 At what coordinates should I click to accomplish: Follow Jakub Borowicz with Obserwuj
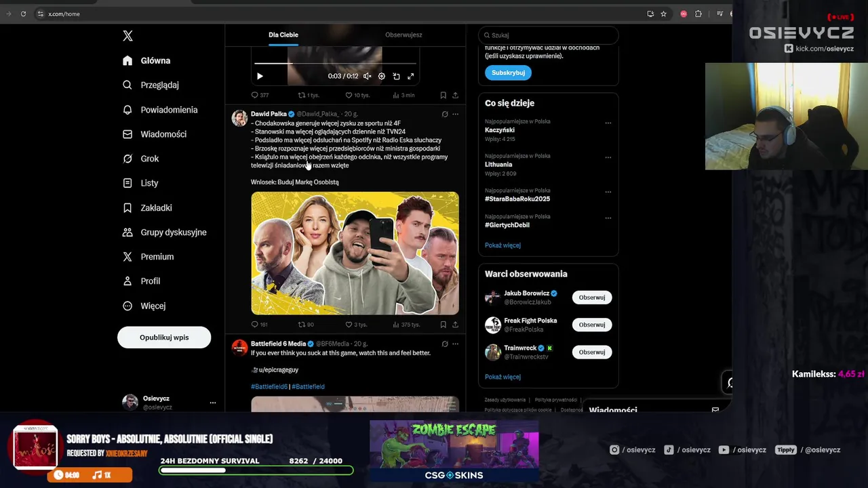pyautogui.click(x=592, y=298)
